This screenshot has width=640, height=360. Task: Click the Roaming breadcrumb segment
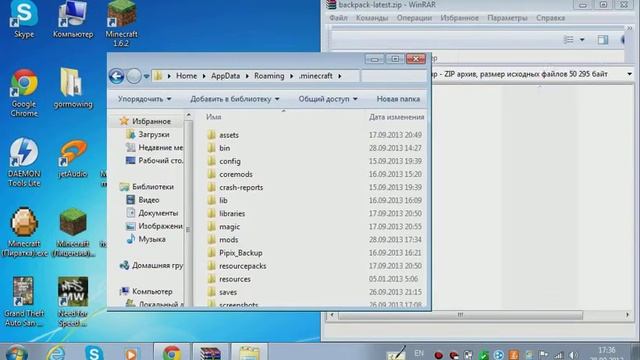(269, 76)
